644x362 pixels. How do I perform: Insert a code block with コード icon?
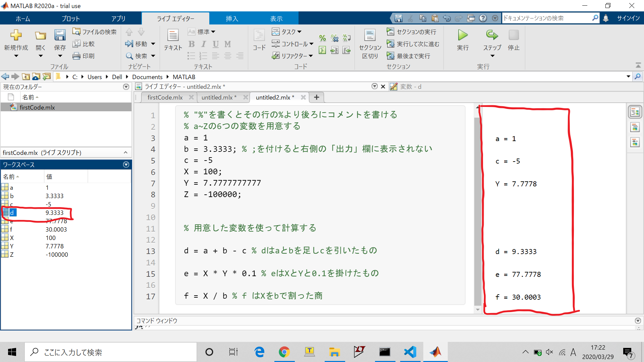click(259, 35)
